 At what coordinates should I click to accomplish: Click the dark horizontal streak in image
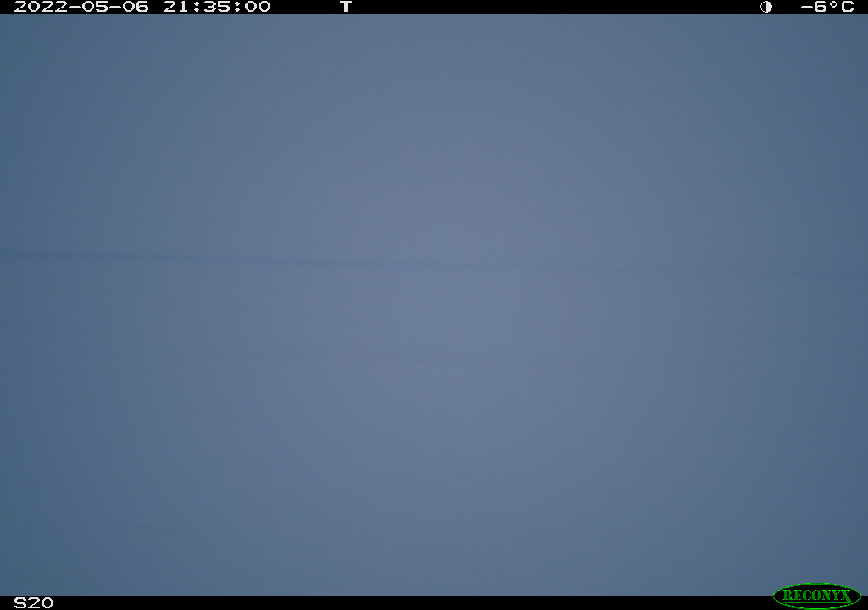[434, 265]
